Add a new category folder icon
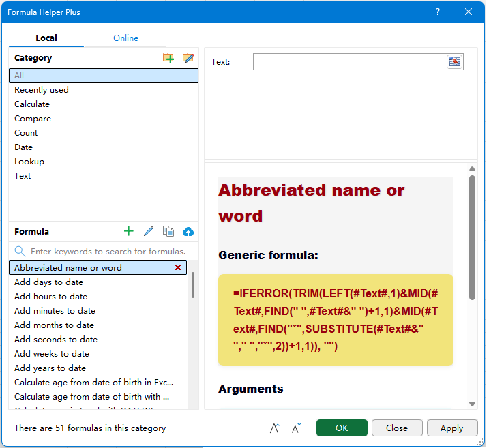Image resolution: width=491 pixels, height=448 pixels. pyautogui.click(x=168, y=57)
